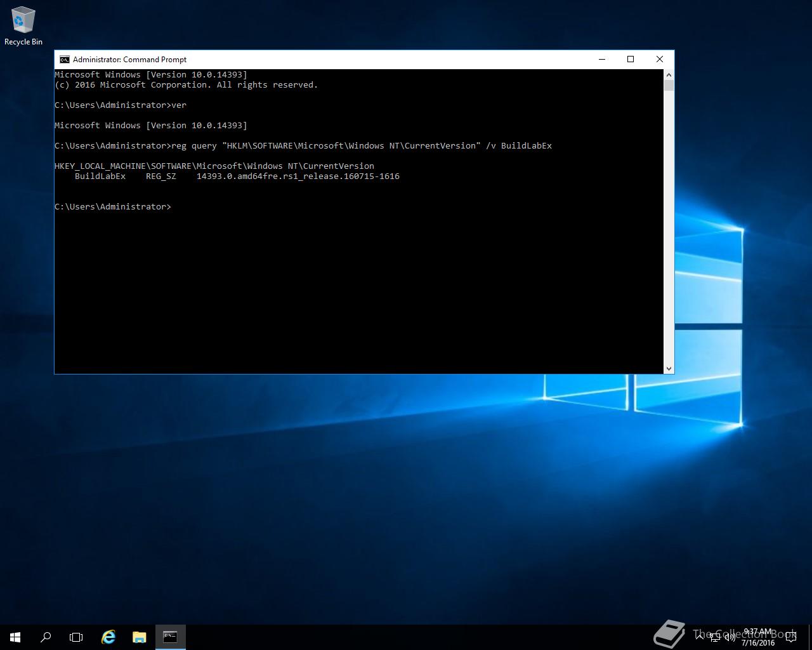This screenshot has width=812, height=650.
Task: Click the scroll-down arrow in Command Prompt
Action: (669, 368)
